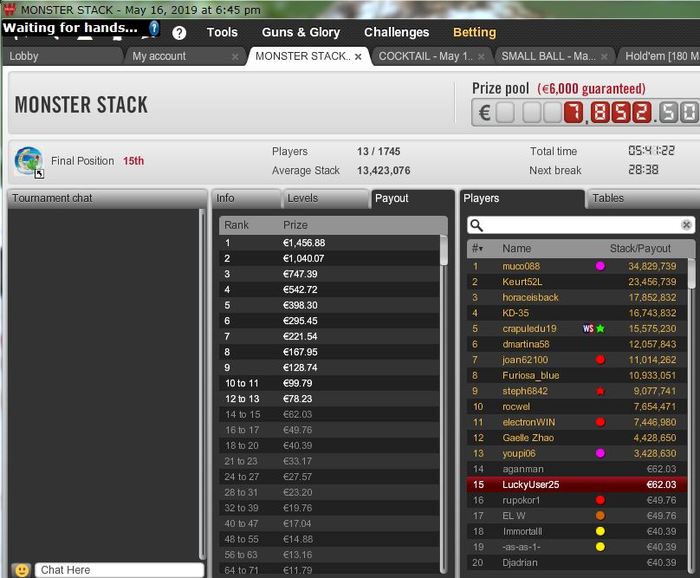Image resolution: width=700 pixels, height=578 pixels.
Task: Open Guns & Glory menu
Action: [x=300, y=32]
